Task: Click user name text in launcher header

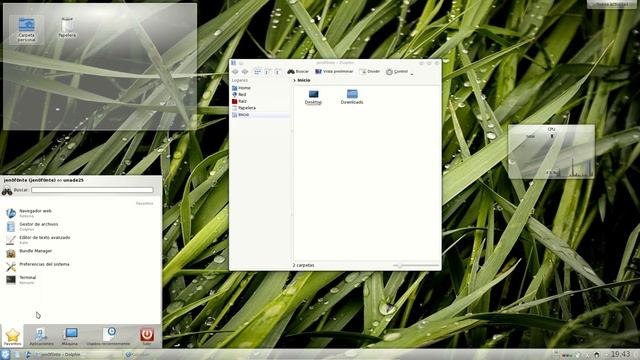Action: tap(44, 180)
